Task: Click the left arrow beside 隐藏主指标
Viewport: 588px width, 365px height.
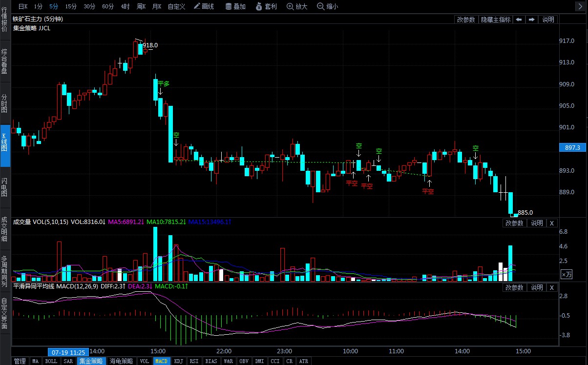Action: (519, 20)
